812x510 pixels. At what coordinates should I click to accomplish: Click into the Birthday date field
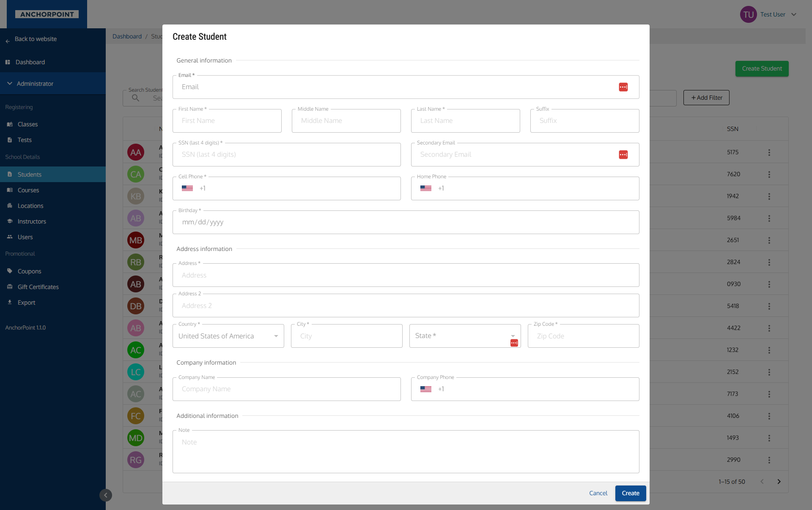(x=405, y=222)
